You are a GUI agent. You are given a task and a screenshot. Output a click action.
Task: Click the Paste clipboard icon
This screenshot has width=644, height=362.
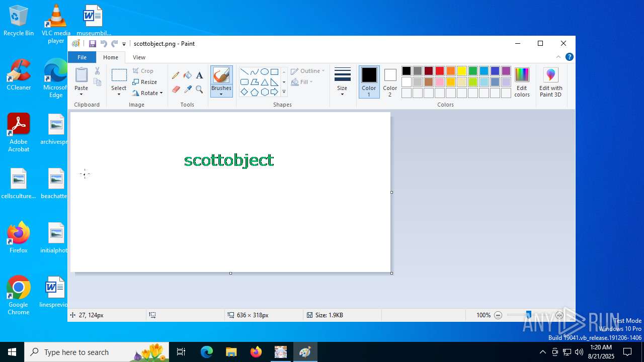pos(82,75)
